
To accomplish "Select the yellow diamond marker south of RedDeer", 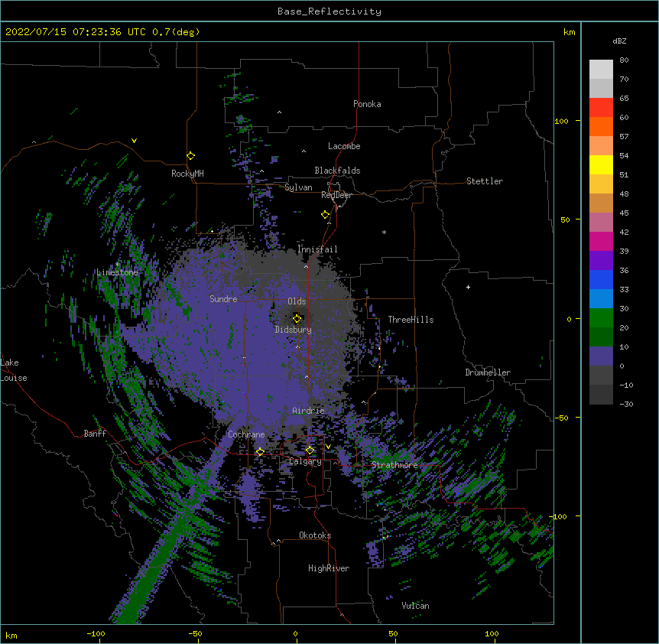I will (x=326, y=215).
